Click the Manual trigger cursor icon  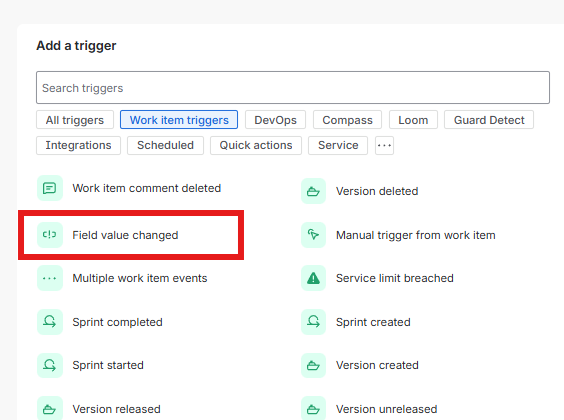[313, 235]
